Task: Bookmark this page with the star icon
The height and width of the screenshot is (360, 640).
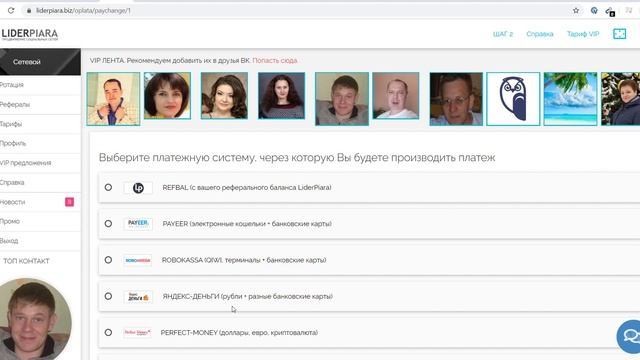Action: tap(576, 11)
